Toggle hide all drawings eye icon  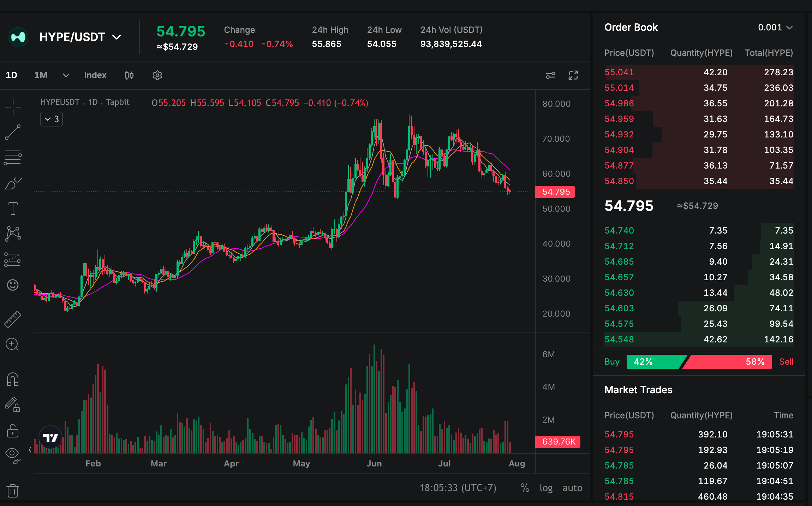pyautogui.click(x=13, y=455)
